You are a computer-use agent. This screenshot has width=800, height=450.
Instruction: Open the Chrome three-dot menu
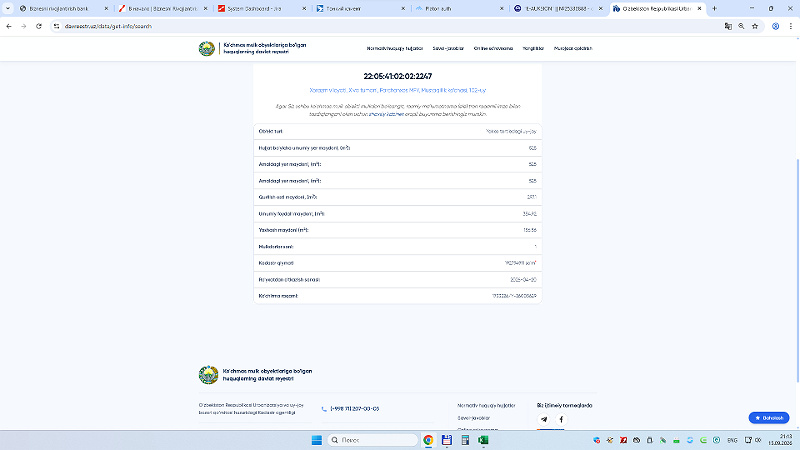tap(790, 26)
